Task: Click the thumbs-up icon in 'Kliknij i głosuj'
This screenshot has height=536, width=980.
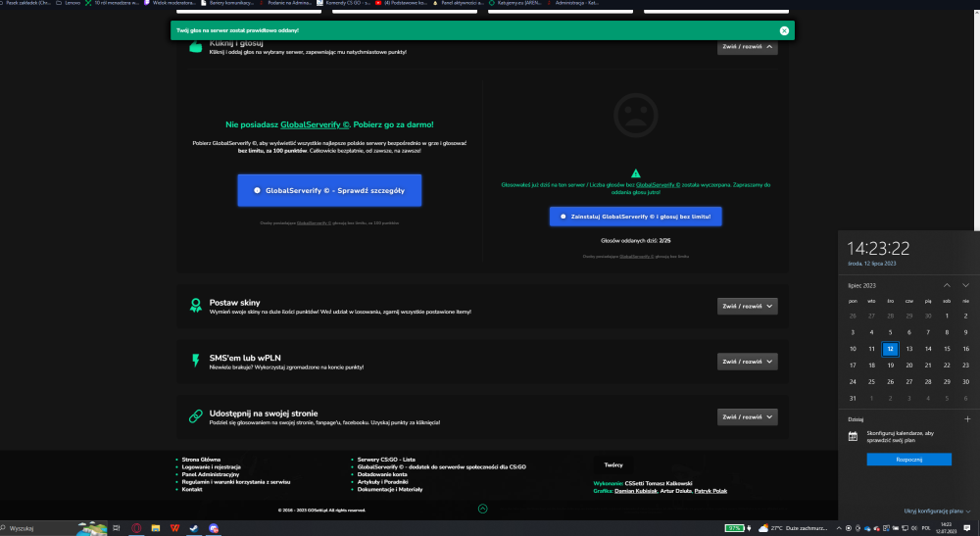Action: (196, 47)
